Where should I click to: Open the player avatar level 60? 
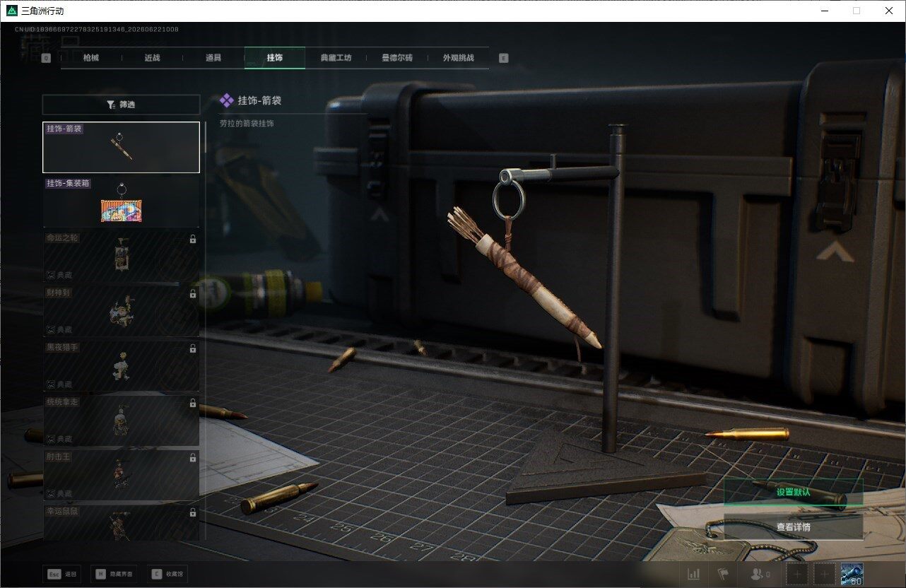pos(852,575)
